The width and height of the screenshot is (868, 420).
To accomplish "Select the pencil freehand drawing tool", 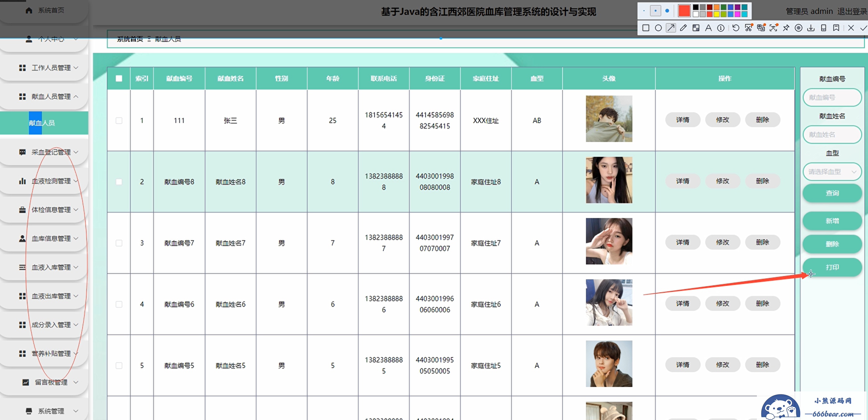I will (x=683, y=28).
